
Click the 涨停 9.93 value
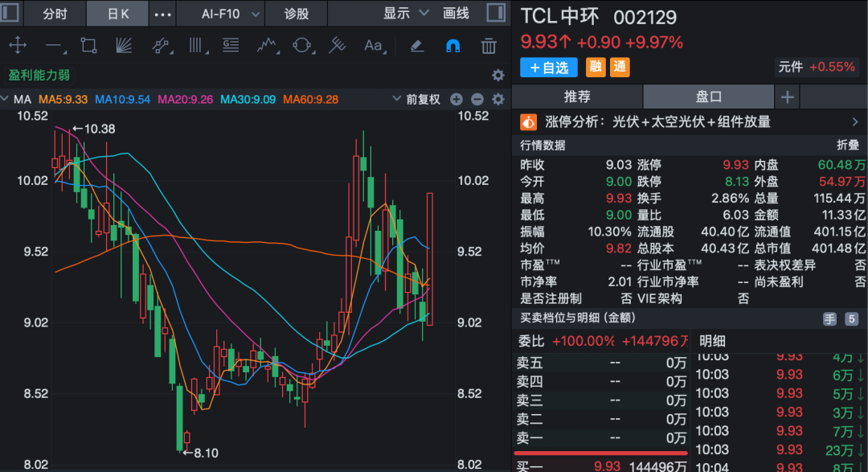coord(735,165)
